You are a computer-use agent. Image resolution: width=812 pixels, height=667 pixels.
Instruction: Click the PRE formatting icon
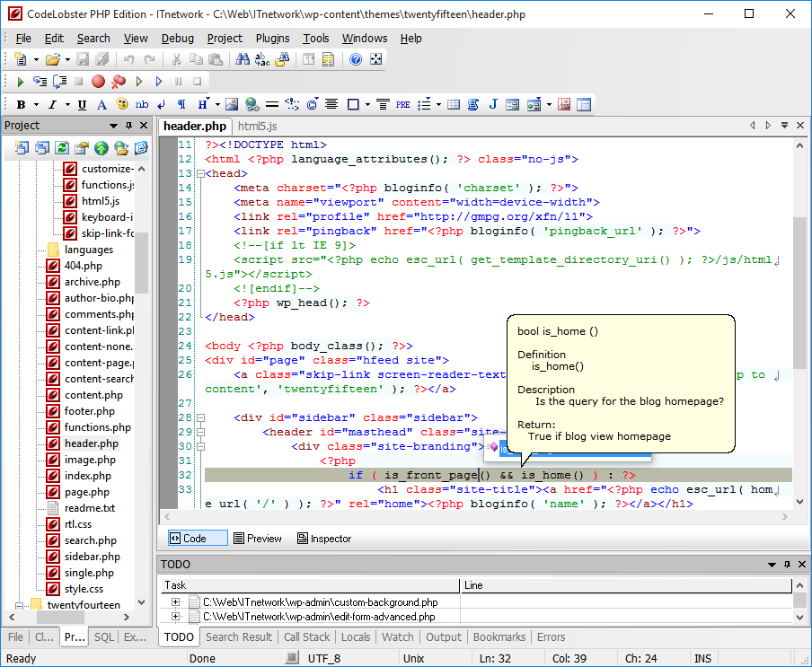(402, 104)
